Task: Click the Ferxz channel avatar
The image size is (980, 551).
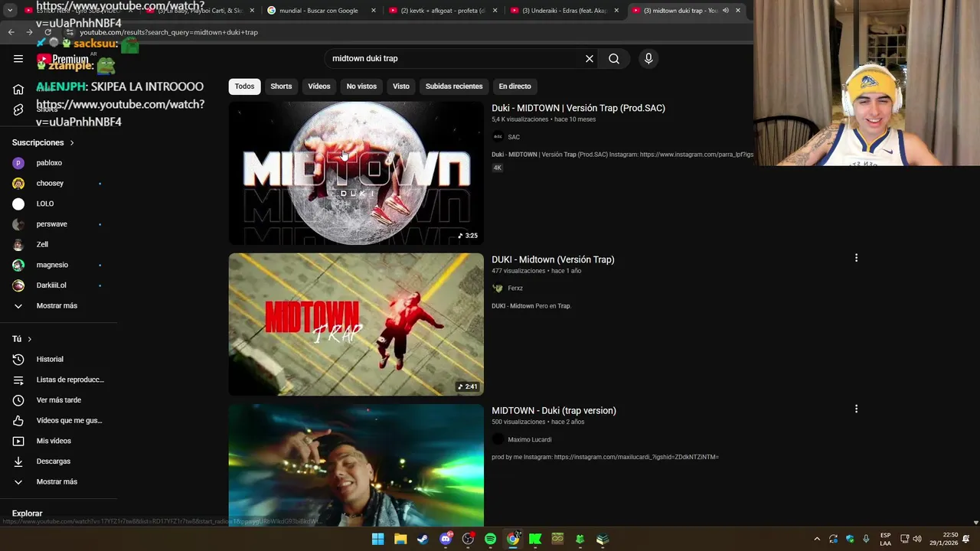Action: 498,288
